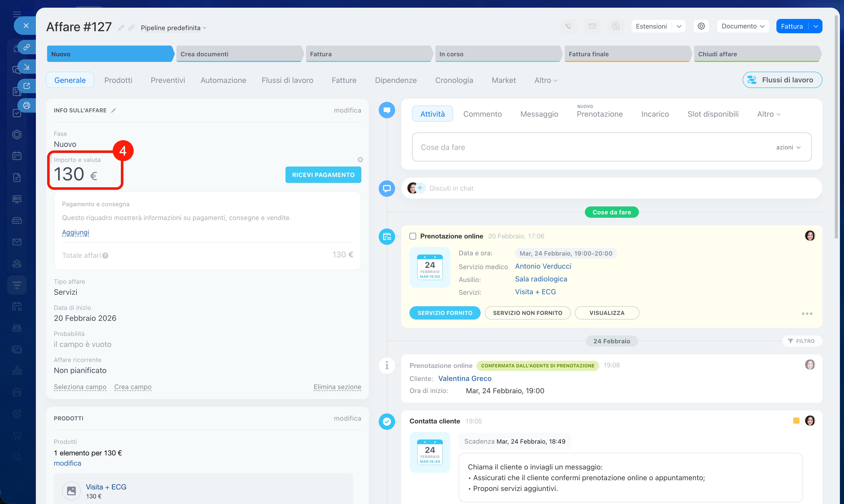Open field settings gear near Importo e valuta
The image size is (844, 504).
[x=360, y=160]
